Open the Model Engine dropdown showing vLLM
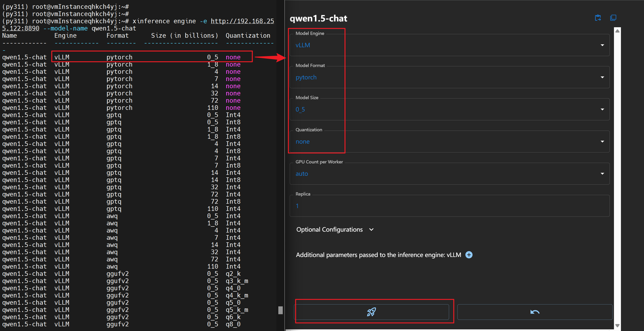Screen dimensions: 644x331 (450, 45)
